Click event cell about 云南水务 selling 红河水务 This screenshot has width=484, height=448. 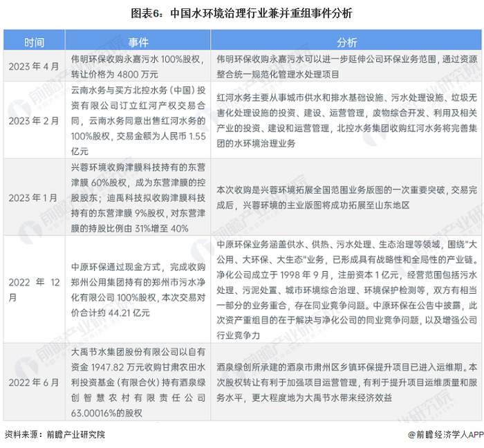click(x=138, y=120)
